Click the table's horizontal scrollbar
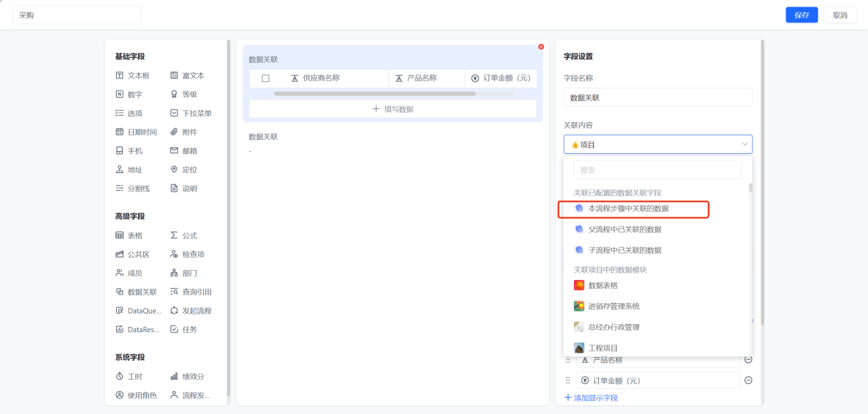The width and height of the screenshot is (868, 414). coord(375,94)
